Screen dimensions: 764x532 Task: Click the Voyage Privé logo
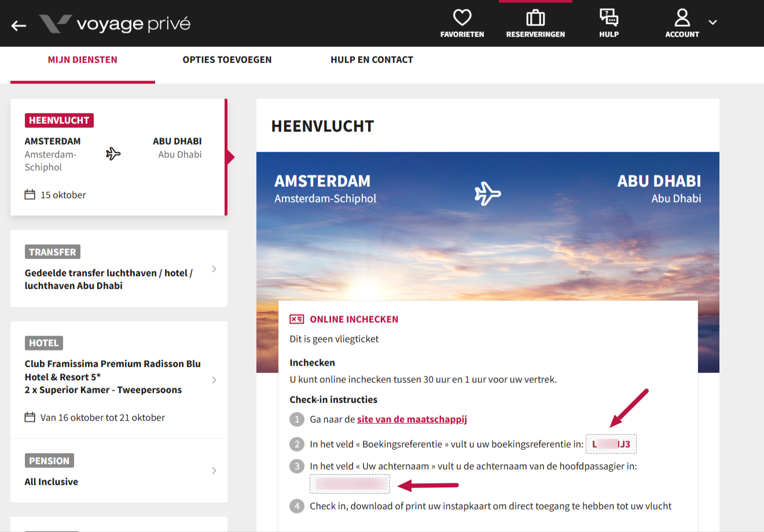tap(115, 24)
